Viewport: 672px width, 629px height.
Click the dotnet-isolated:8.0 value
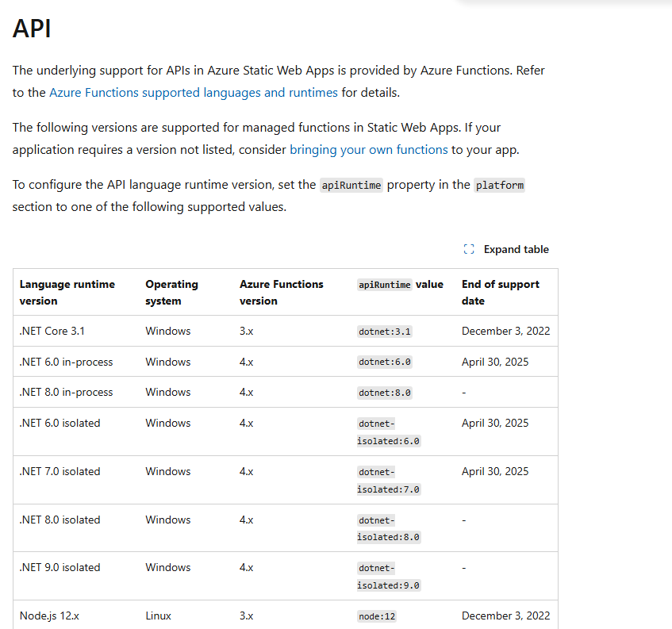389,529
